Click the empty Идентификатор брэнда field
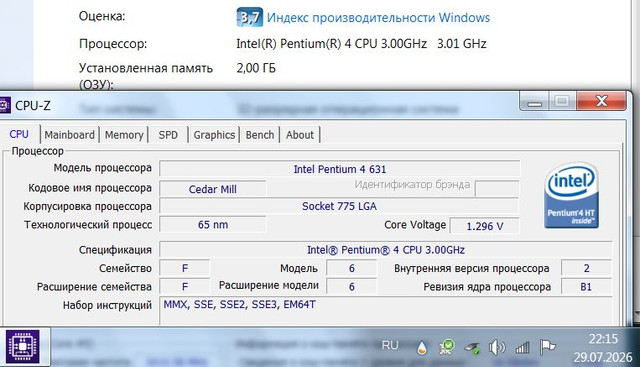Screen dimensions: 640x367 [497, 189]
